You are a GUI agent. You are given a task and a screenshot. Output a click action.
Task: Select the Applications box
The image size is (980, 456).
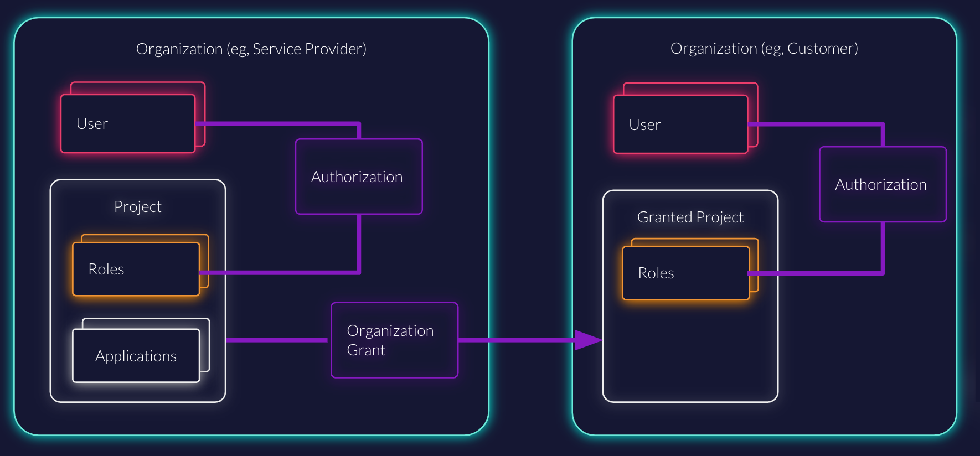point(136,356)
